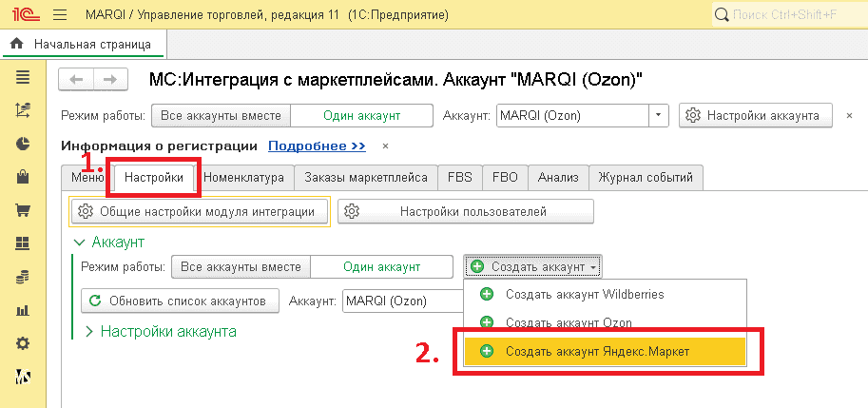Screen dimensions: 868x408
Task: Open sidebar shopping bag section
Action: (x=23, y=177)
